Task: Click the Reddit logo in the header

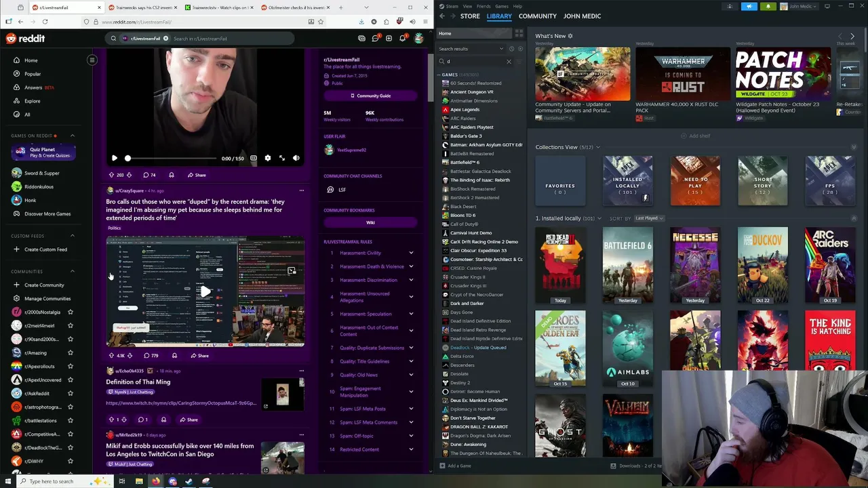Action: click(25, 39)
